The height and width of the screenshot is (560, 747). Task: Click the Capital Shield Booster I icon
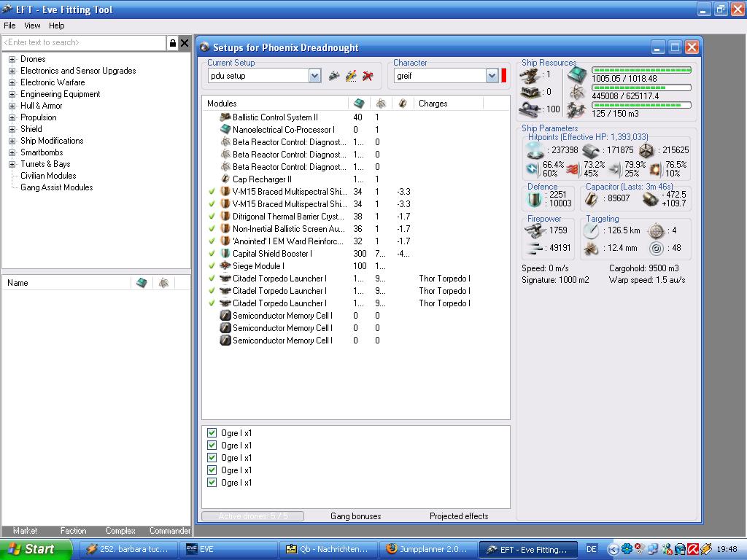(x=225, y=253)
